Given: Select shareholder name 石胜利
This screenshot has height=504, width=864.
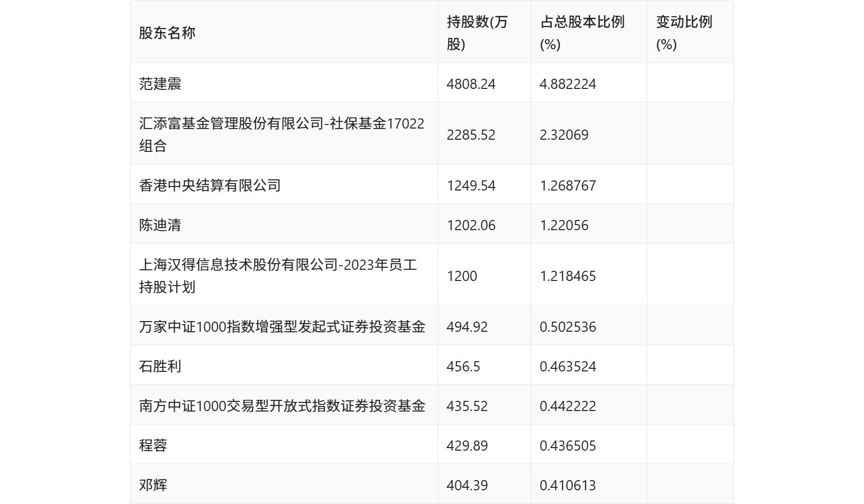Looking at the screenshot, I should click(x=160, y=366).
